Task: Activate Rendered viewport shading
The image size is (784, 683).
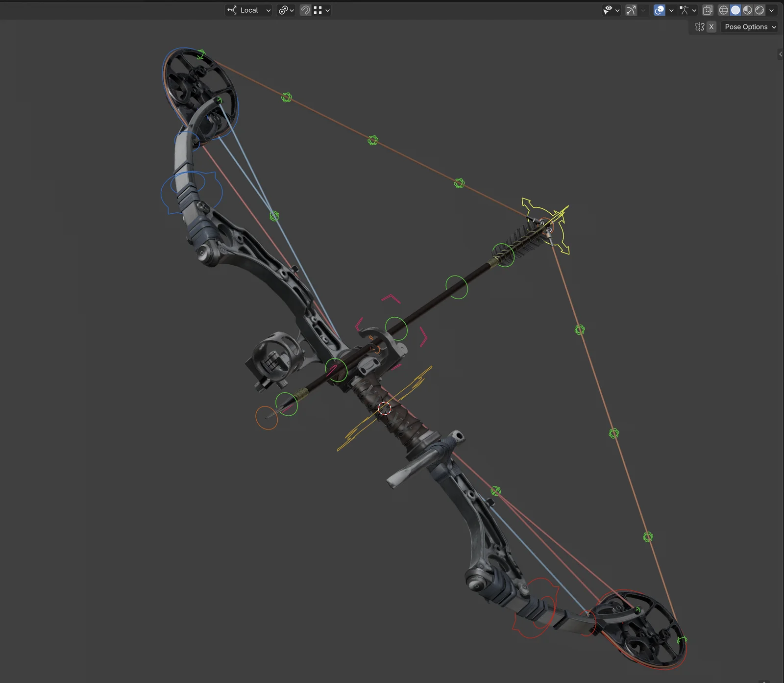Action: 760,10
